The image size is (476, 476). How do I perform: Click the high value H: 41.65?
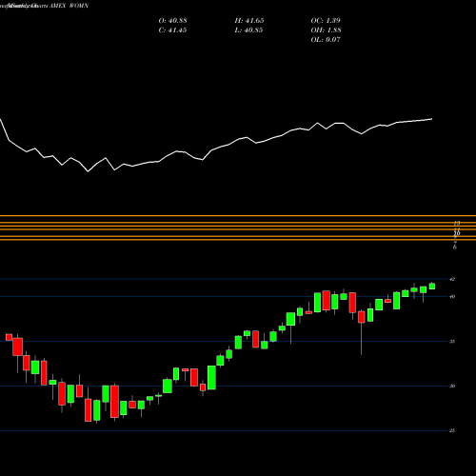tap(249, 21)
